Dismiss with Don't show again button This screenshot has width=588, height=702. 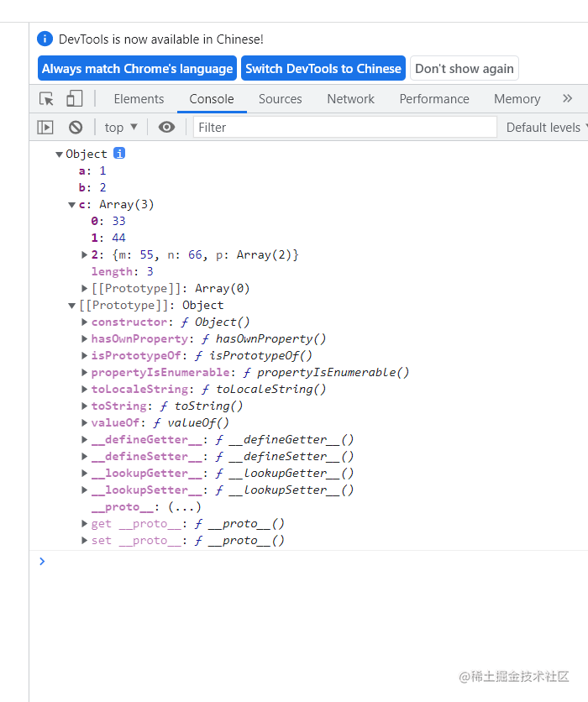[465, 69]
